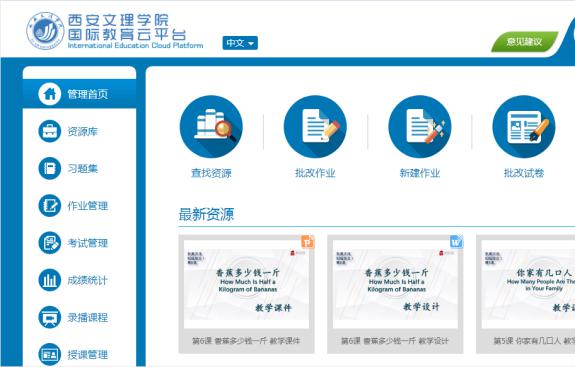Open the 第6课 香蕉多少钱一斤 教学设计 thumbnail

coord(395,284)
